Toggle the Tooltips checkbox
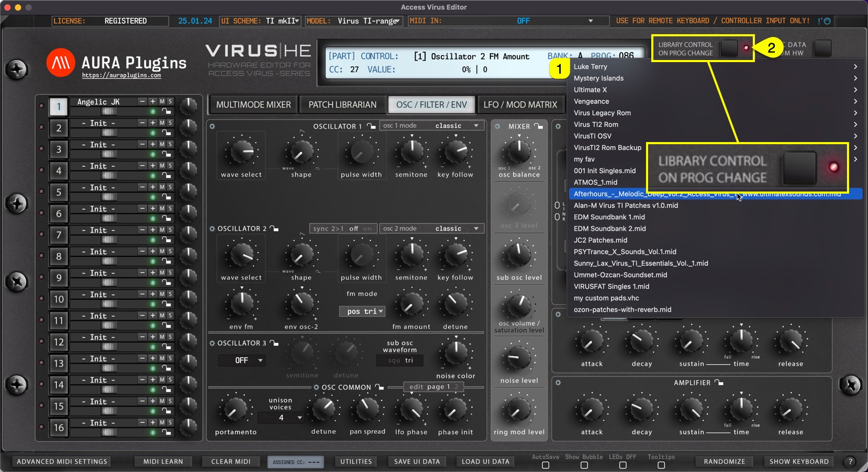The image size is (868, 472). (661, 465)
